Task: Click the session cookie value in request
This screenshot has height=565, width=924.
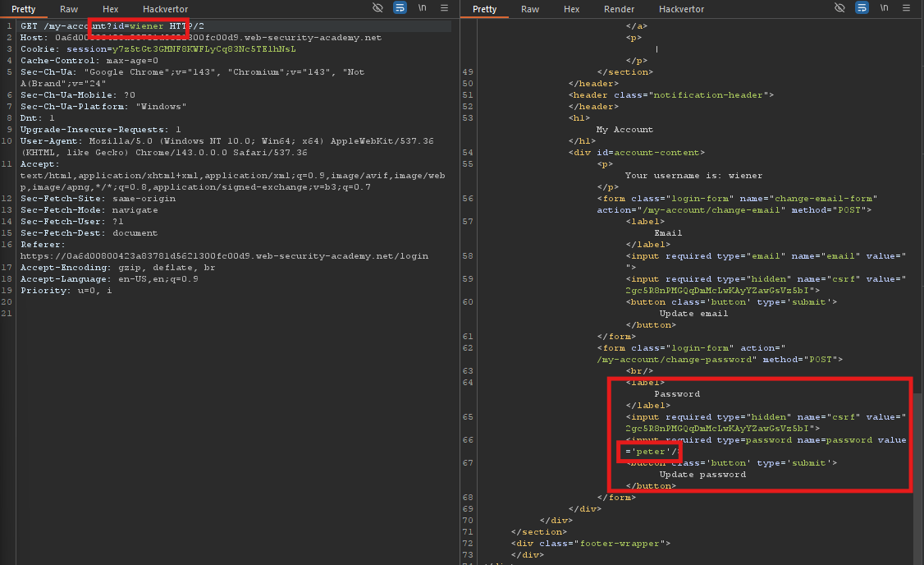Action: click(204, 49)
